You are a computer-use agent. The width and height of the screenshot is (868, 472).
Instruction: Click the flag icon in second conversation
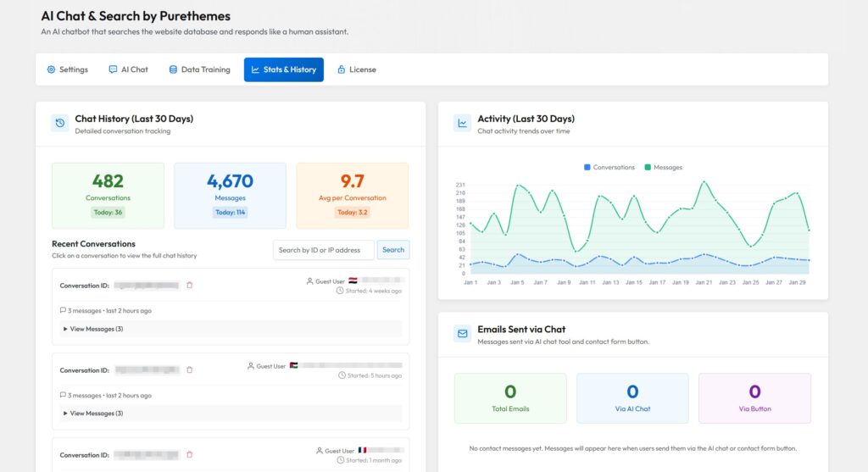[x=293, y=366]
